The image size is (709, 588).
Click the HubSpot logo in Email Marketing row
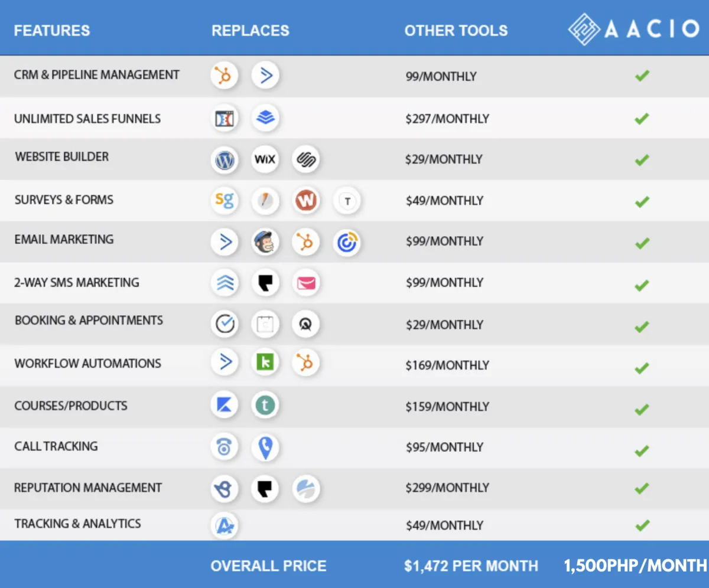[306, 242]
